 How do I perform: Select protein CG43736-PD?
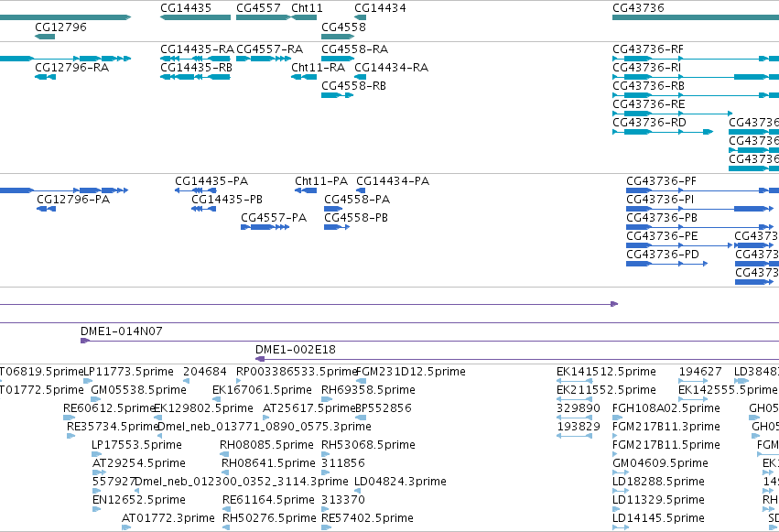666,265
